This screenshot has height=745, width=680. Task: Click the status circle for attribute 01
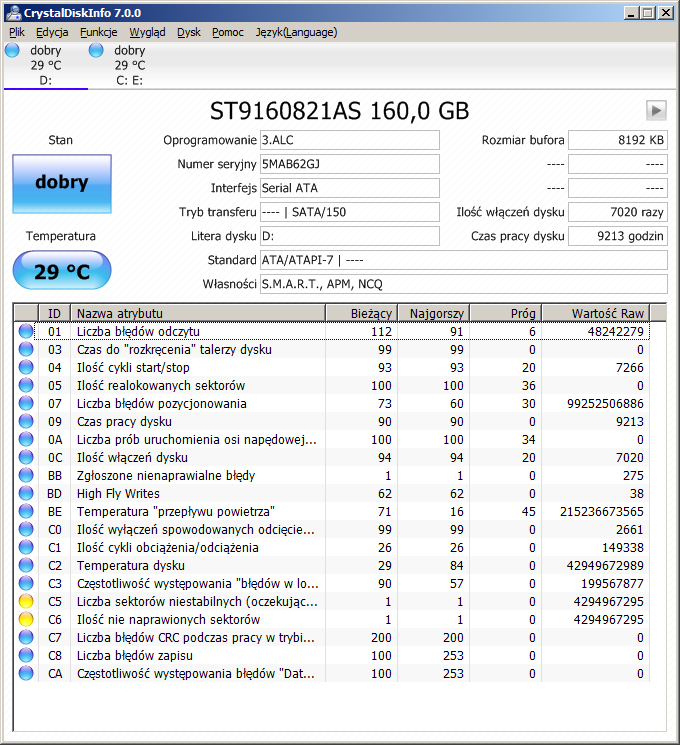(26, 331)
